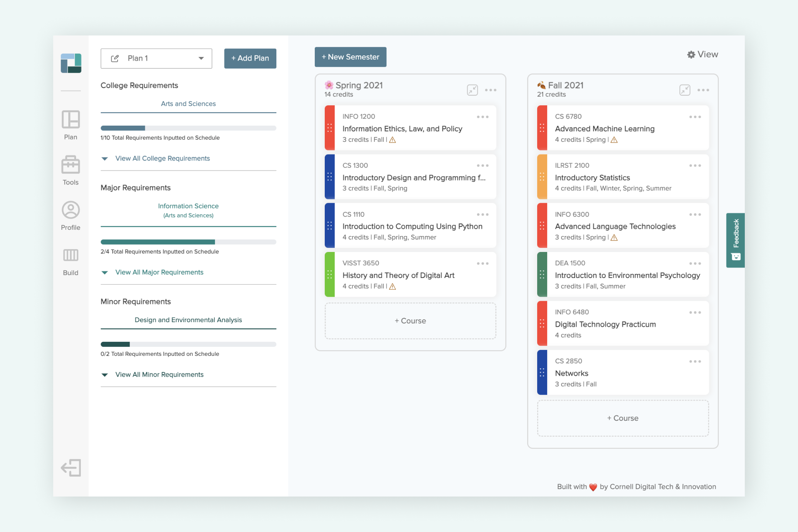The width and height of the screenshot is (798, 532).
Task: Expand View All Minor Requirements
Action: pos(159,375)
